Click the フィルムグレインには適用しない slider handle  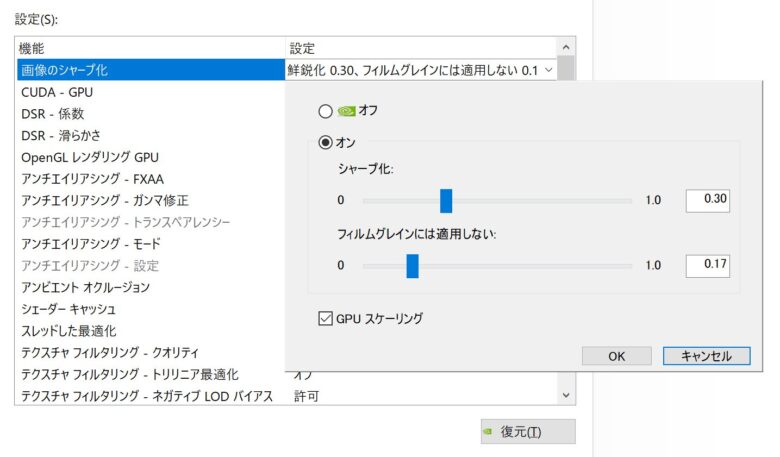point(412,266)
